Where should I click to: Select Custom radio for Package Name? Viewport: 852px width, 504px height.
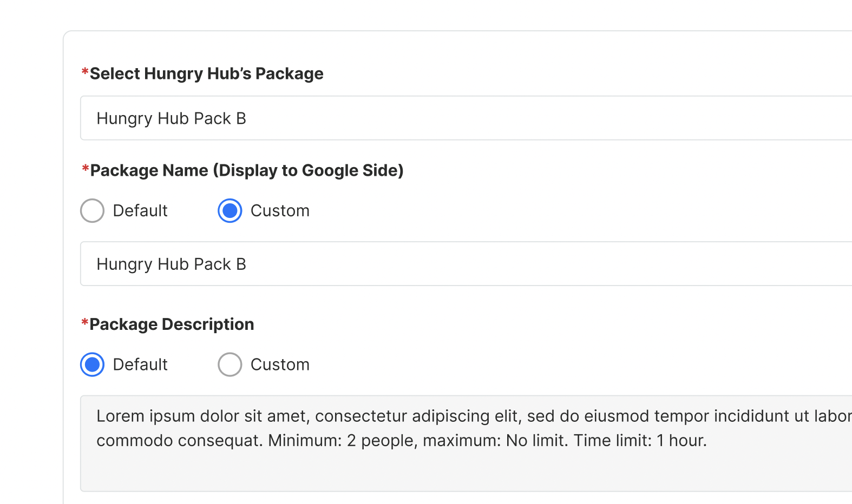pyautogui.click(x=230, y=211)
